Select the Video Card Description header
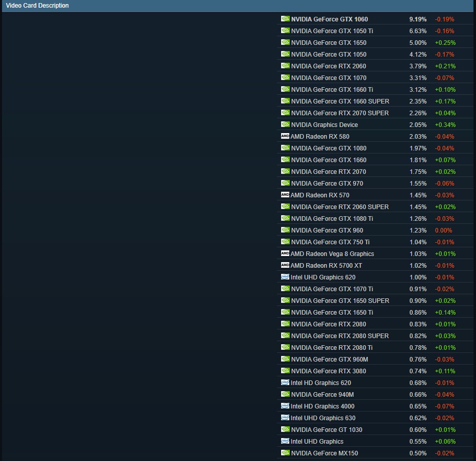 click(37, 6)
